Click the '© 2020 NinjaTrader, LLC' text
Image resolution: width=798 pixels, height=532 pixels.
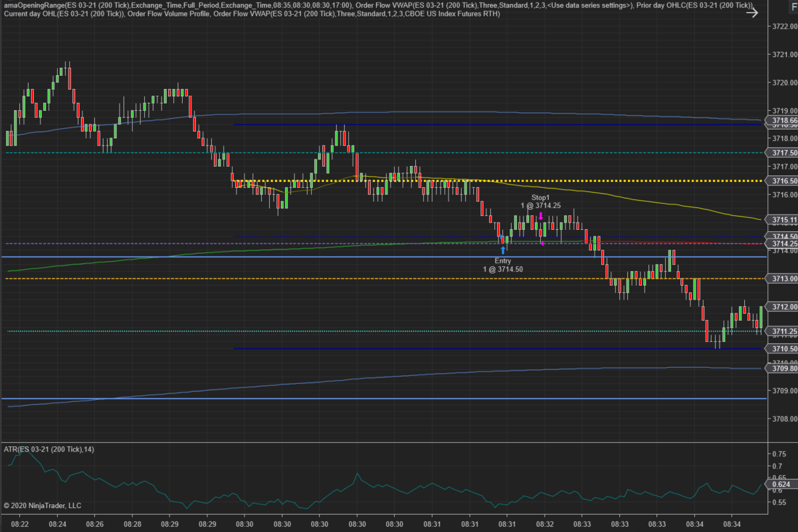[x=43, y=505]
